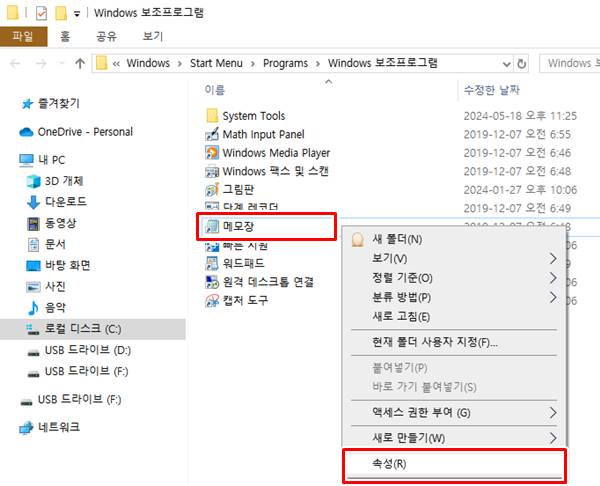Click the properties icon in title bar
600x486 pixels.
point(41,13)
